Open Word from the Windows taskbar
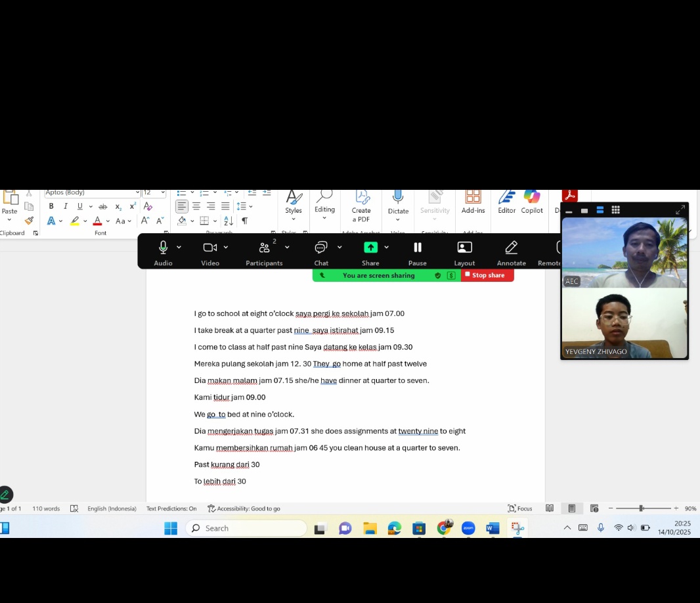The width and height of the screenshot is (700, 603). pyautogui.click(x=492, y=528)
